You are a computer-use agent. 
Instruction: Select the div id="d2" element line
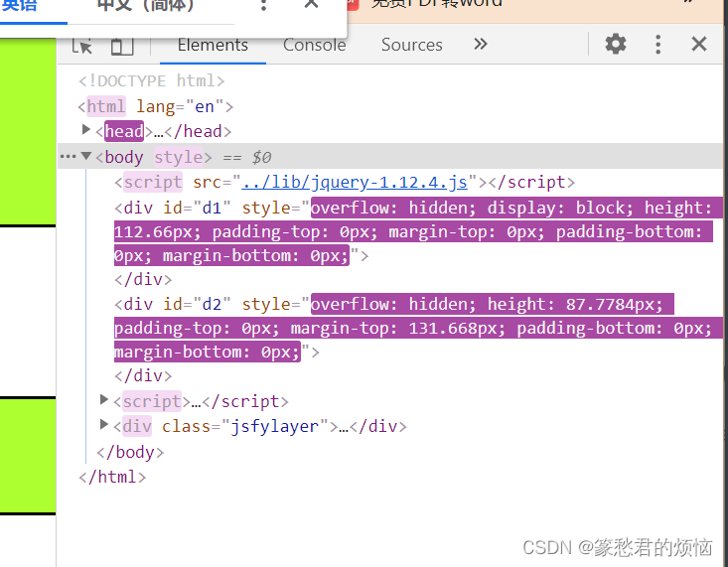pos(418,328)
